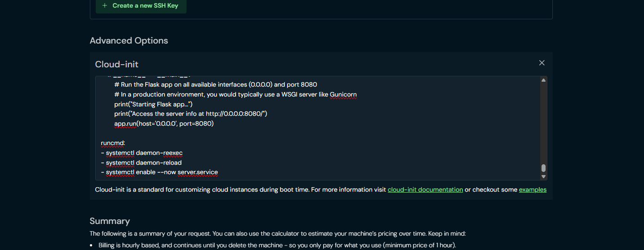
Task: Open the cloud-init documentation link
Action: (x=425, y=189)
